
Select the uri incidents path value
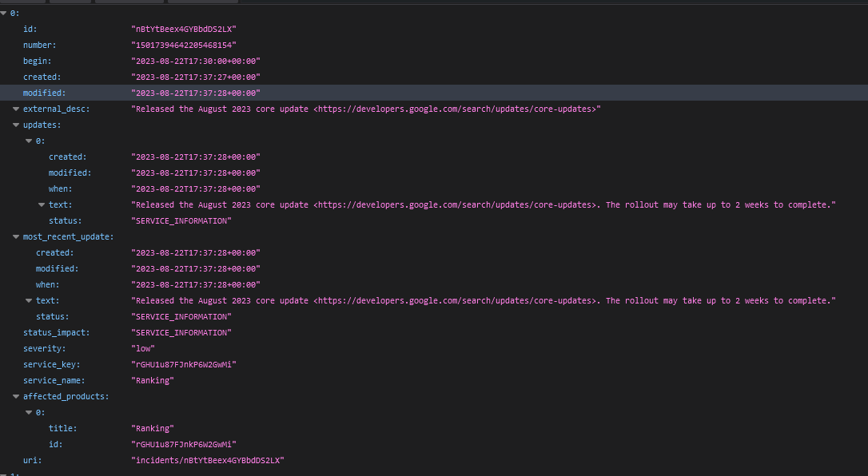coord(208,461)
